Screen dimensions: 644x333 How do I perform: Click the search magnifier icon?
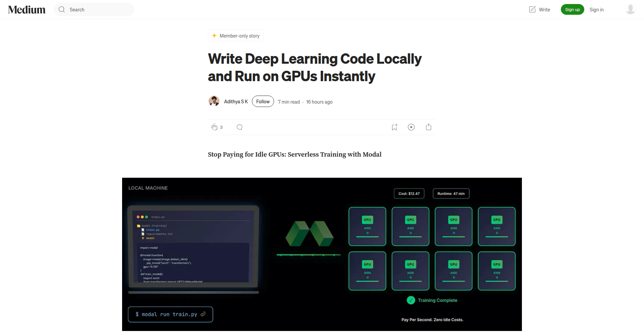click(62, 10)
